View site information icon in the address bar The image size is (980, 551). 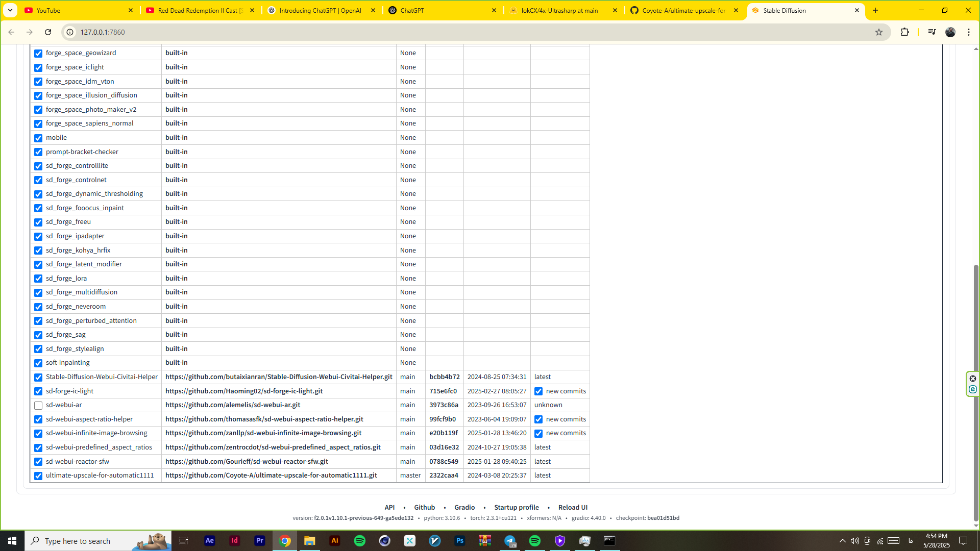pyautogui.click(x=70, y=32)
